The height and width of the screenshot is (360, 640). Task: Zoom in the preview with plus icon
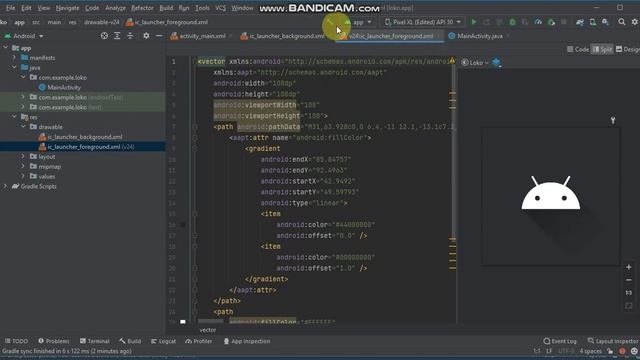629,267
